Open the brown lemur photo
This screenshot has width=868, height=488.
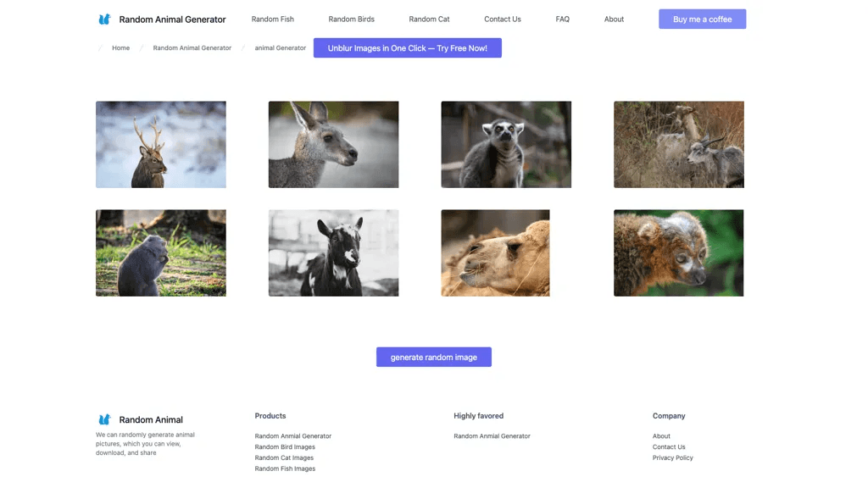point(679,252)
